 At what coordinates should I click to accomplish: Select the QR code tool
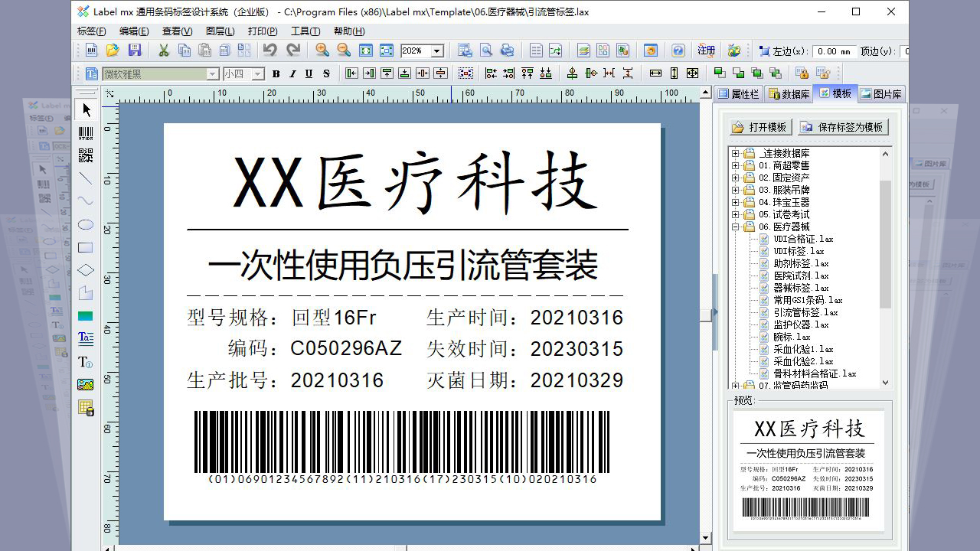[x=86, y=155]
